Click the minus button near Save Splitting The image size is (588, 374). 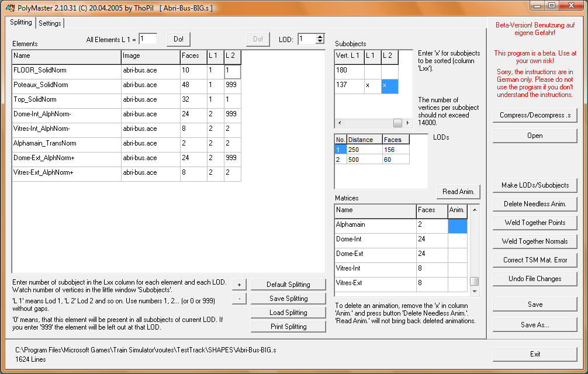pyautogui.click(x=239, y=299)
